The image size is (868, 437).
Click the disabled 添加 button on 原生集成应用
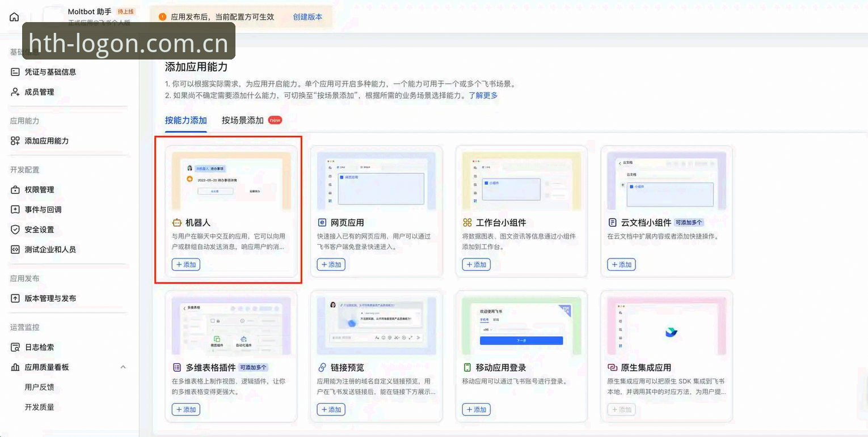pos(622,409)
